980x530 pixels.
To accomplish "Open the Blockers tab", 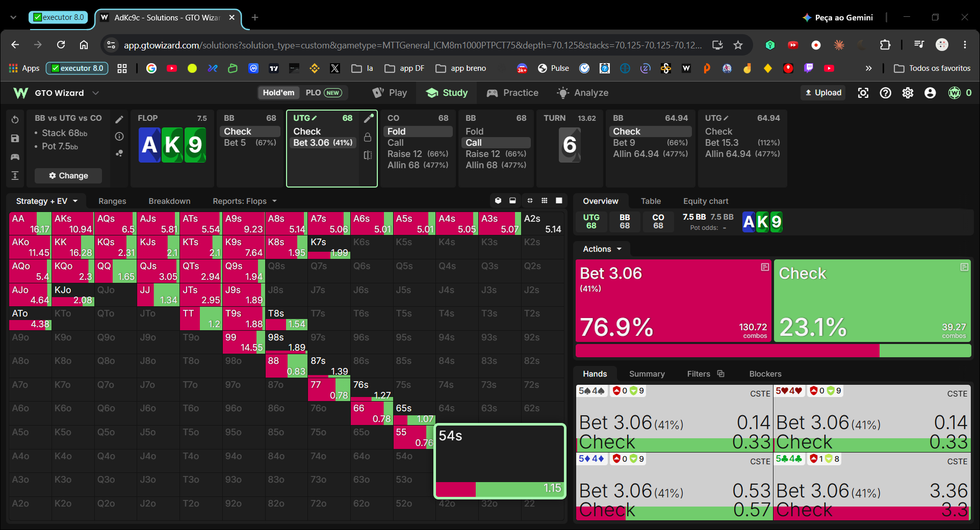I will pos(765,374).
